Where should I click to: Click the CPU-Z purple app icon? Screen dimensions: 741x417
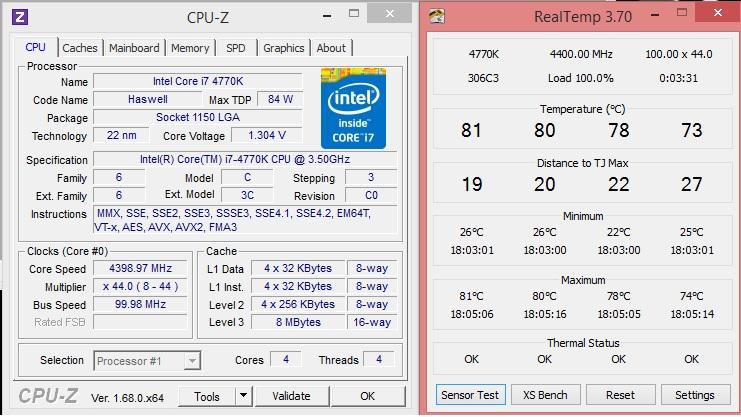click(20, 17)
